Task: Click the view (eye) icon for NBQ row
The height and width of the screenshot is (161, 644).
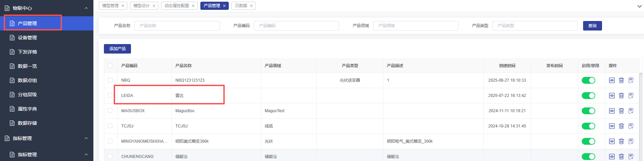Action: (x=612, y=80)
